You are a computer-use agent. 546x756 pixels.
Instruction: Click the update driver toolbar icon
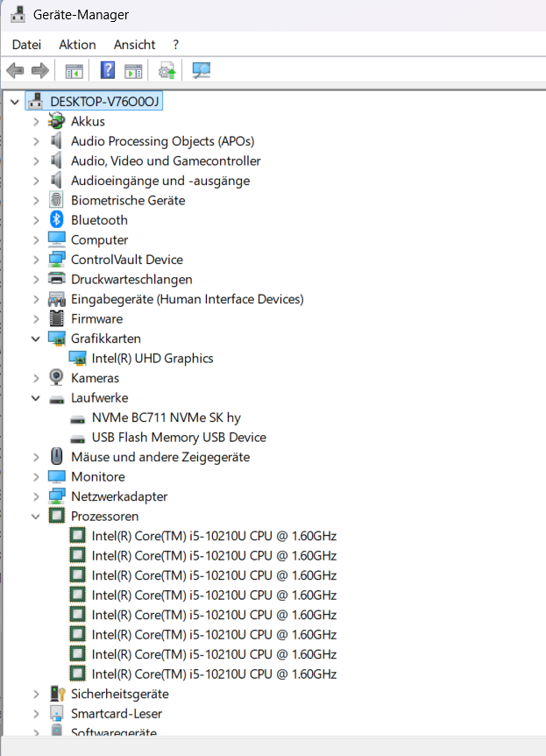pos(167,71)
